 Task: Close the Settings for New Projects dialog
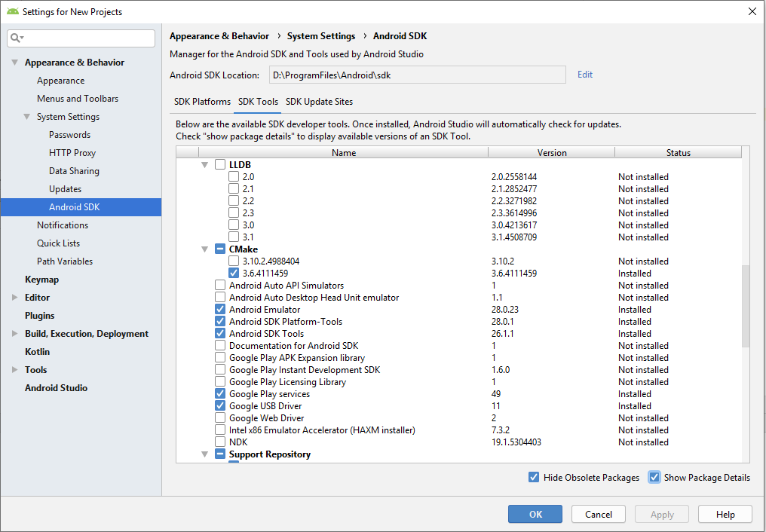pos(752,11)
